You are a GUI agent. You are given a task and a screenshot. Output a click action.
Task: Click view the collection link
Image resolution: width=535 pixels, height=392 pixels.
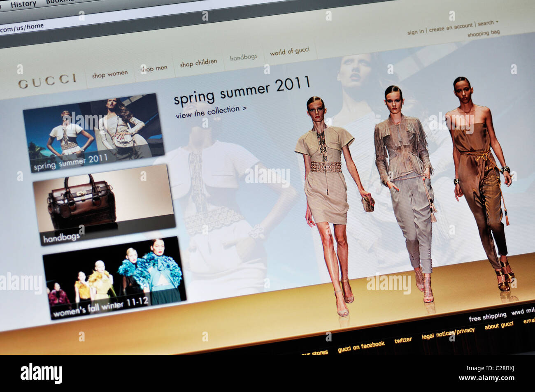point(211,112)
